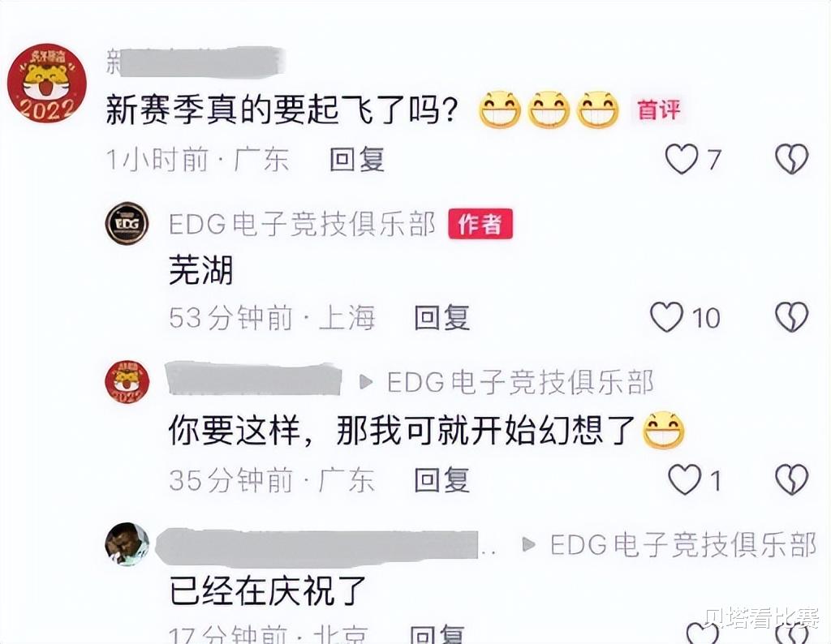The height and width of the screenshot is (644, 831).
Task: Reply to the 35分钟前 comment
Action: [x=442, y=480]
